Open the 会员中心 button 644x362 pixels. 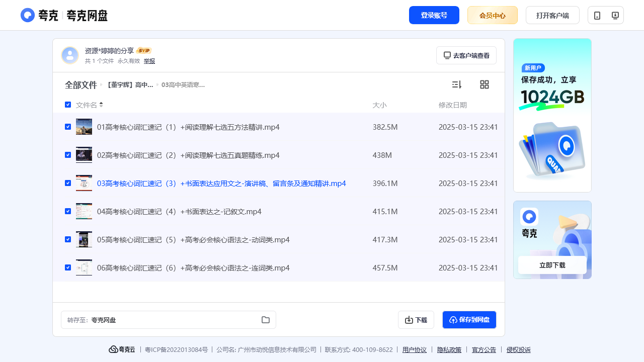[493, 15]
